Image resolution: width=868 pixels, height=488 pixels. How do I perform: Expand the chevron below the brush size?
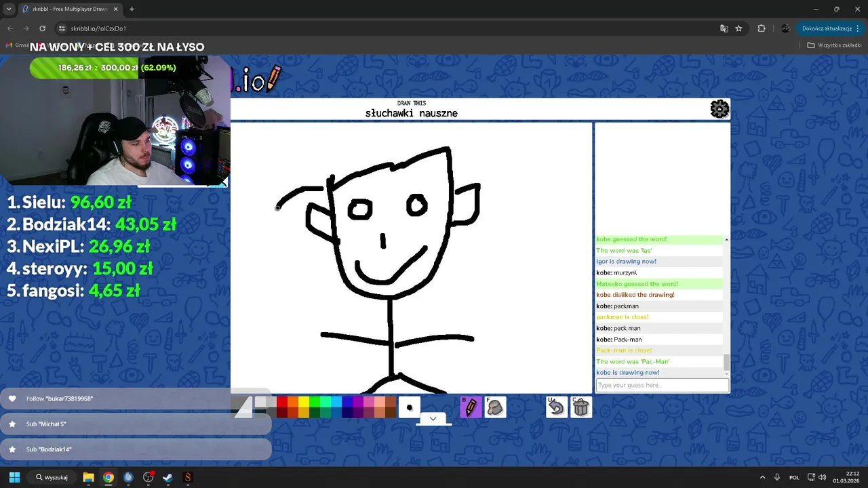tap(433, 418)
